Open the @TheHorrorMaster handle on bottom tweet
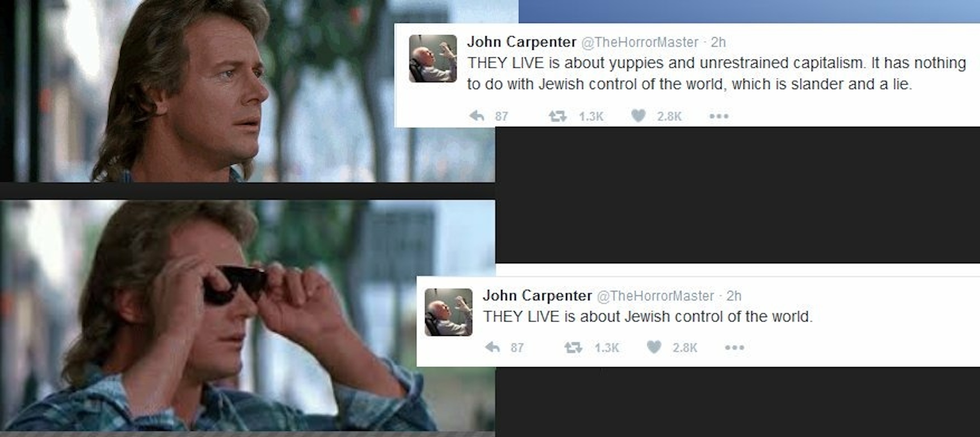 pos(655,296)
